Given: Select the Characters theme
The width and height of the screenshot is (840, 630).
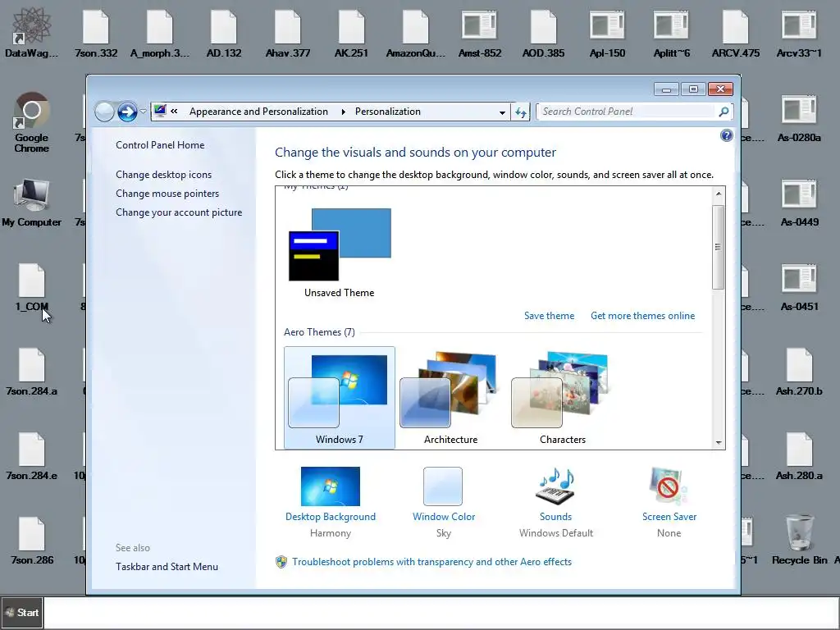Looking at the screenshot, I should click(x=562, y=398).
